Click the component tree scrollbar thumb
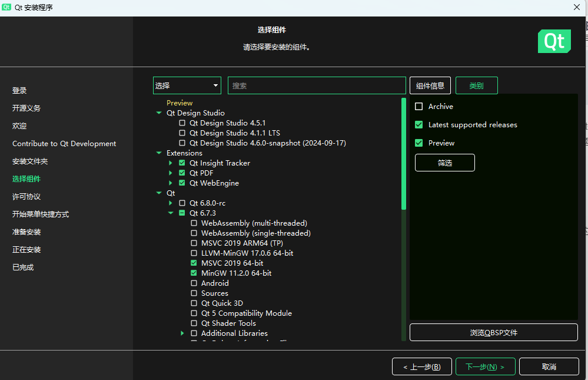588x380 pixels. 404,154
